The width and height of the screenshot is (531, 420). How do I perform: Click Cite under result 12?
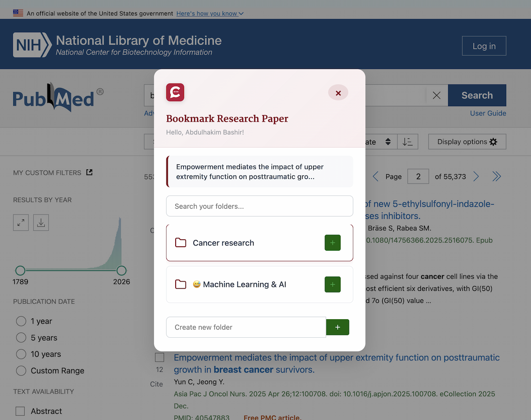[157, 384]
